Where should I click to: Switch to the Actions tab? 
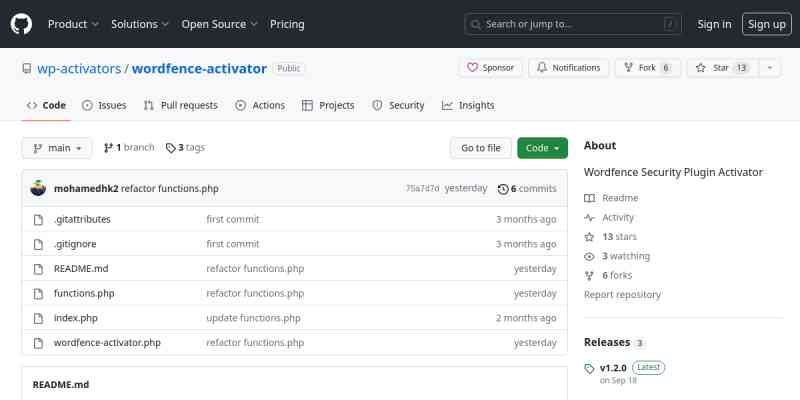click(x=260, y=105)
